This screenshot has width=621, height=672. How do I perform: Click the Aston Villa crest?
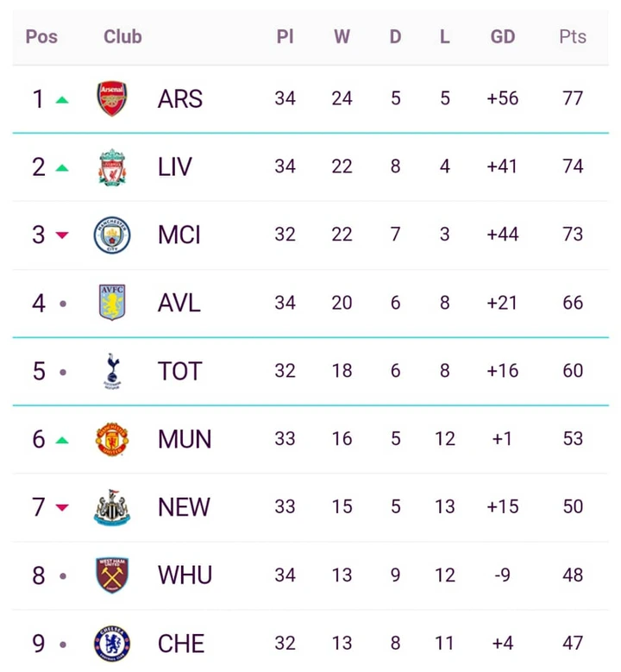click(112, 303)
